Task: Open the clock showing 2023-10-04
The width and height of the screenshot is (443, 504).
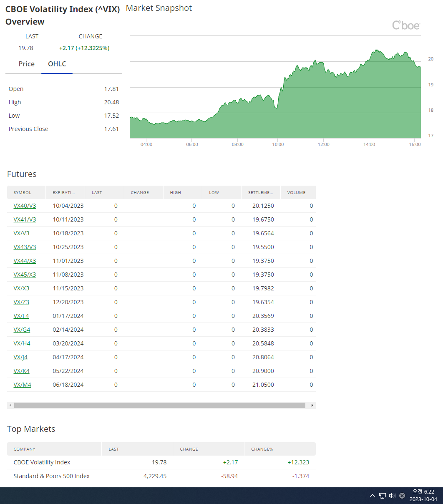Action: coord(423,496)
